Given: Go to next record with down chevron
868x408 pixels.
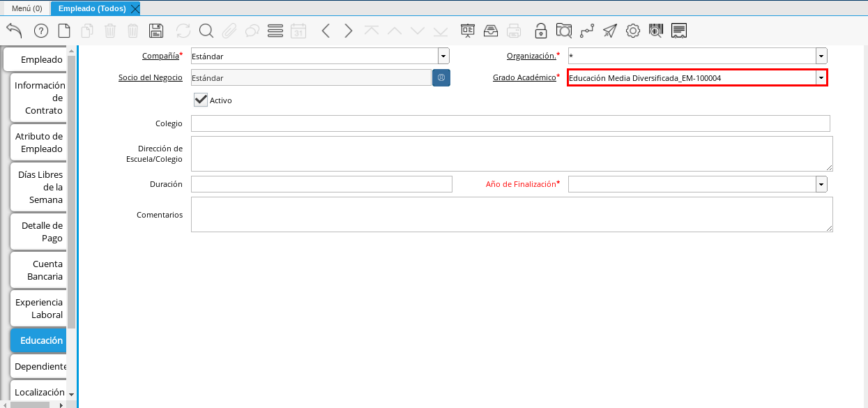Looking at the screenshot, I should point(418,30).
